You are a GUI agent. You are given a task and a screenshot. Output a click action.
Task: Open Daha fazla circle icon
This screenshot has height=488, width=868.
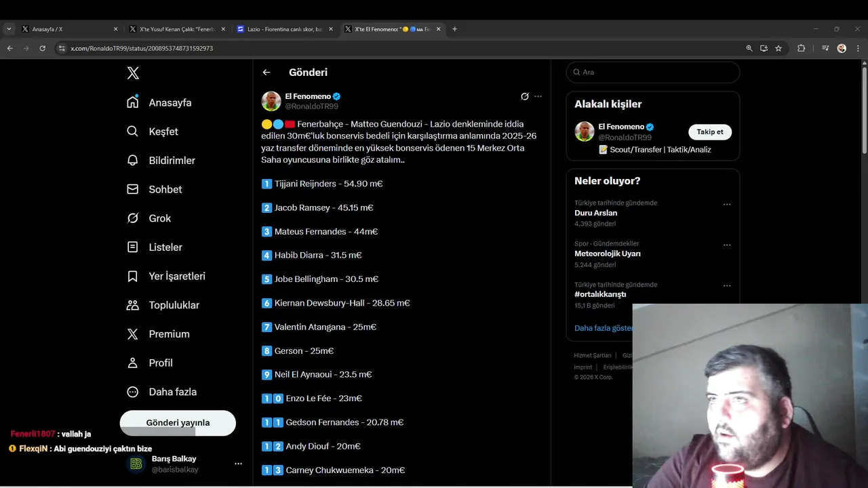pyautogui.click(x=133, y=392)
